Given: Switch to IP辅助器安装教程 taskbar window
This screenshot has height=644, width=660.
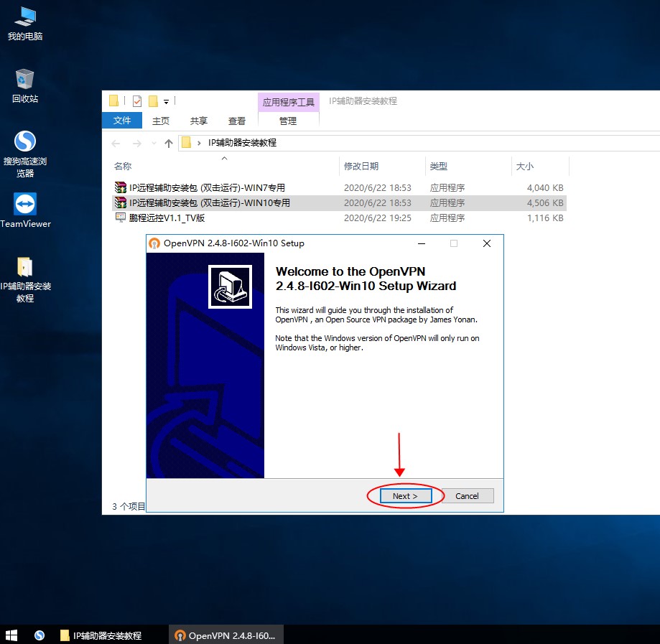Looking at the screenshot, I should pos(101,635).
